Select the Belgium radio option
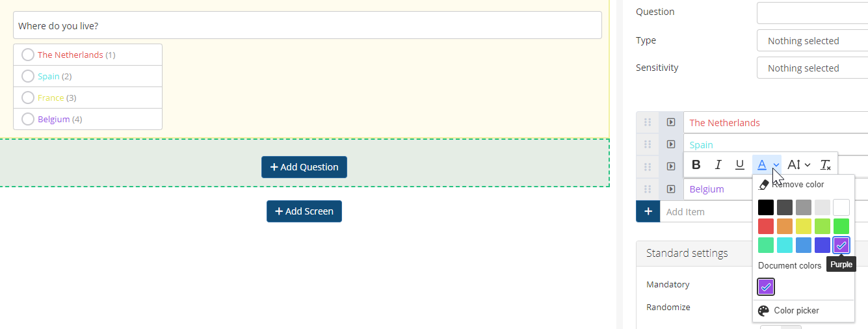 [x=28, y=120]
